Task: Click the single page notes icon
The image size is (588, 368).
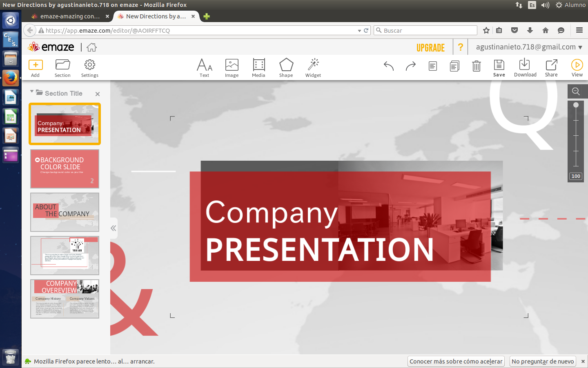Action: click(x=433, y=66)
